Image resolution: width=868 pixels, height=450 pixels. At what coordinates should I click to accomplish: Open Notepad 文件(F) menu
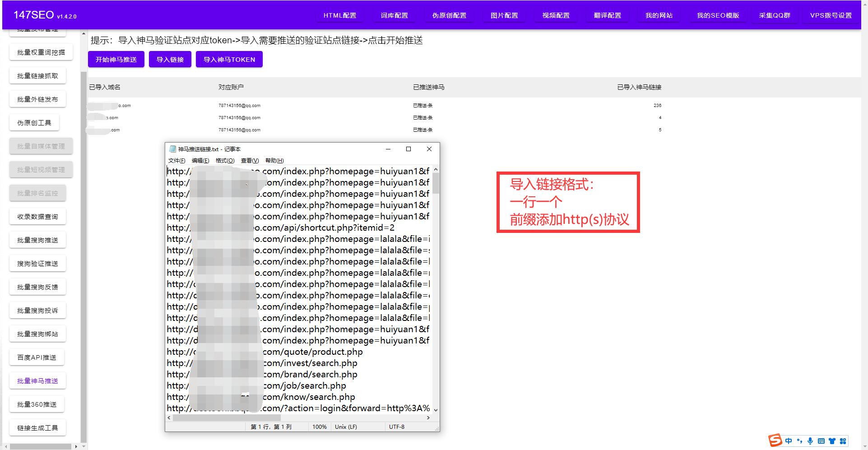pyautogui.click(x=176, y=161)
